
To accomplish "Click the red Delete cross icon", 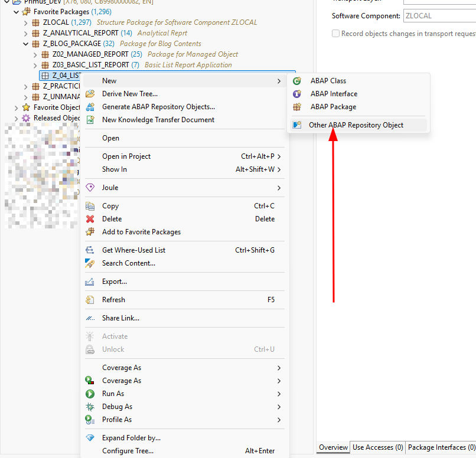I will (90, 219).
